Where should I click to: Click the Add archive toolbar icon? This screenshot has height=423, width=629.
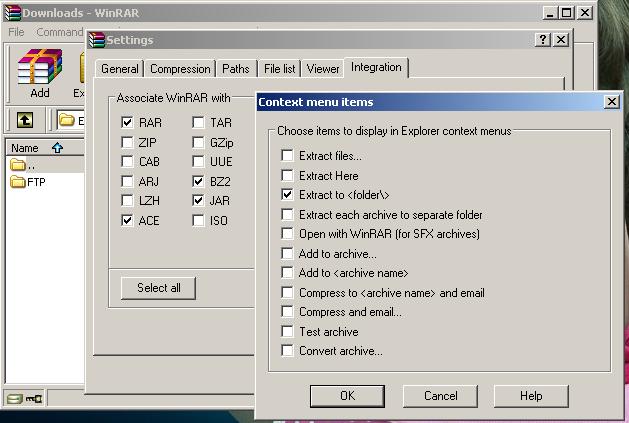pos(40,74)
